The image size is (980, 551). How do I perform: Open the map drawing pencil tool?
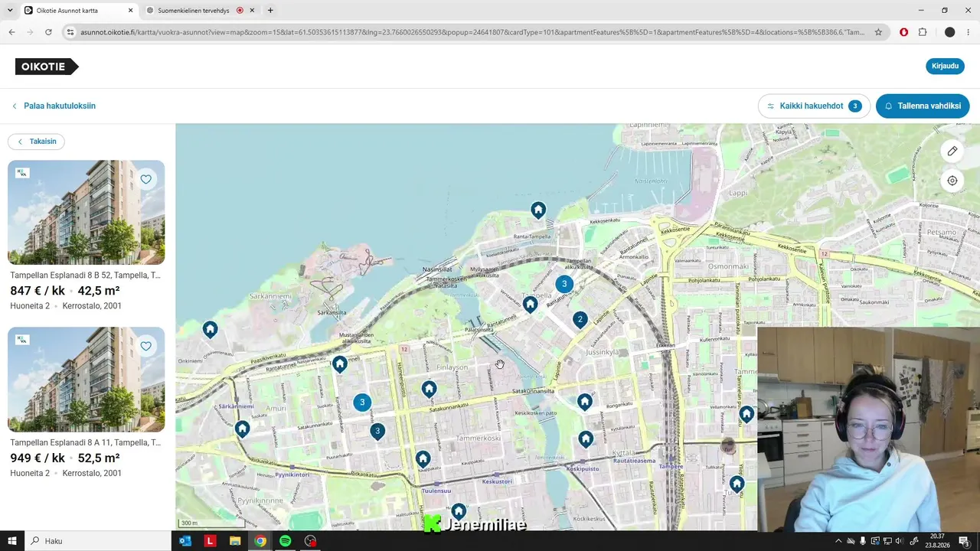[x=952, y=151]
